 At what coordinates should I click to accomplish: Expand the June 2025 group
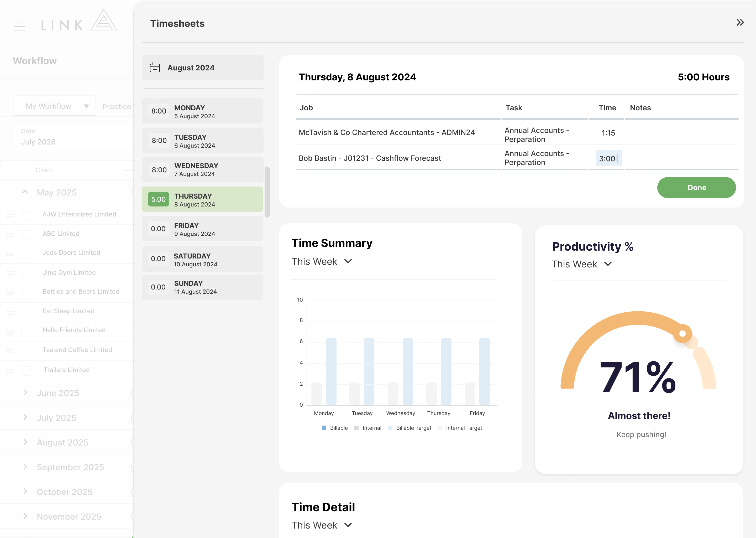click(25, 392)
